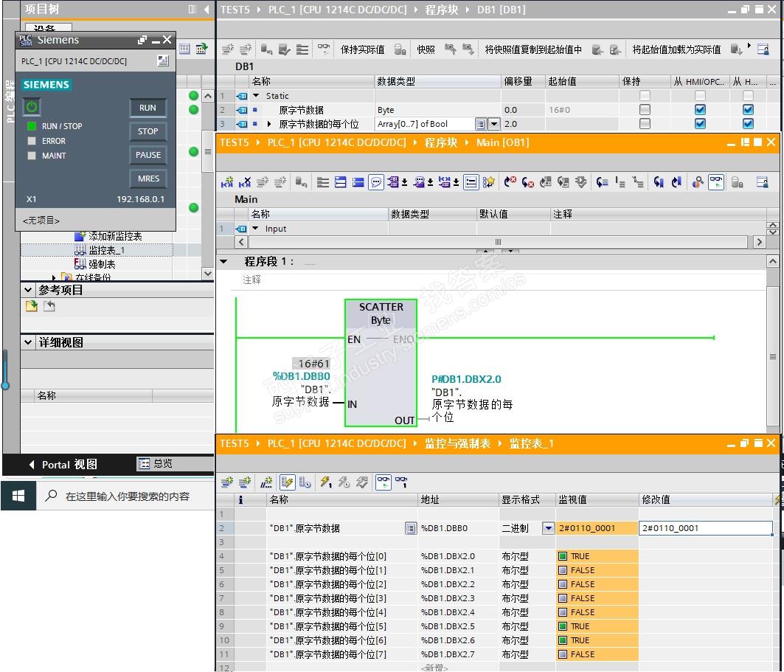Collapse the 参考项目 panel
This screenshot has height=672, width=784.
pos(28,290)
